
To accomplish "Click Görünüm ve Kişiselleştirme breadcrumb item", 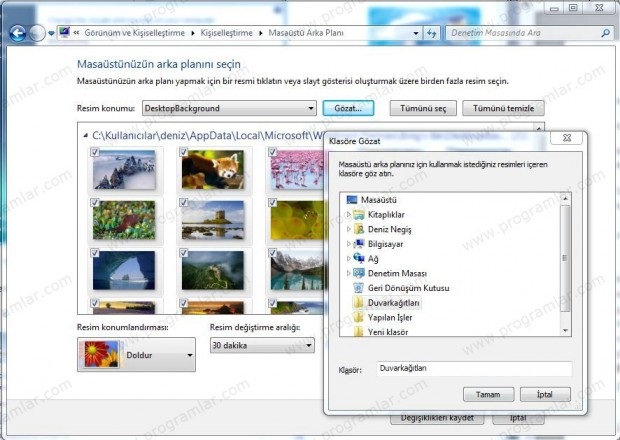I will 133,33.
